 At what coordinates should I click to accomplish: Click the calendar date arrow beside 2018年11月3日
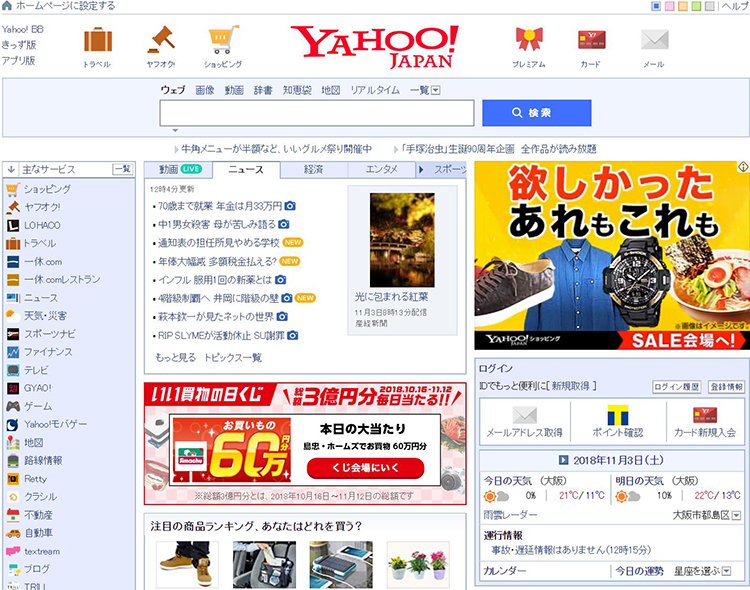tap(563, 460)
